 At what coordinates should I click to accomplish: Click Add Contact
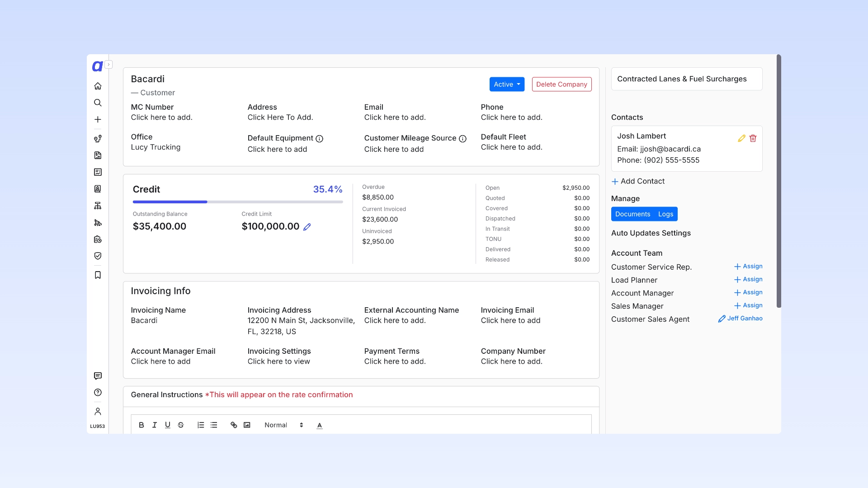[638, 181]
